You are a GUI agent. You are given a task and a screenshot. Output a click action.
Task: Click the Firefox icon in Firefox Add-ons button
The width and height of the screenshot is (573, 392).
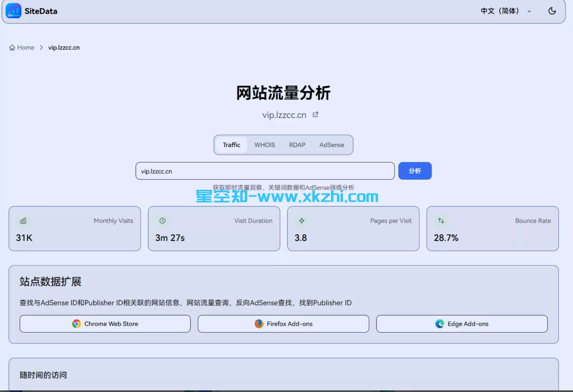point(259,323)
